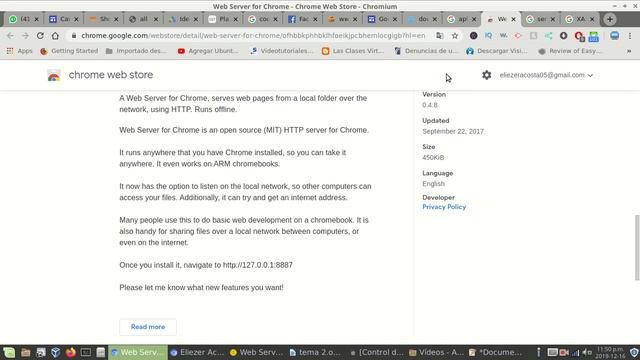
Task: Open the 'Las Clases Virt...' bookmark
Action: (353, 51)
